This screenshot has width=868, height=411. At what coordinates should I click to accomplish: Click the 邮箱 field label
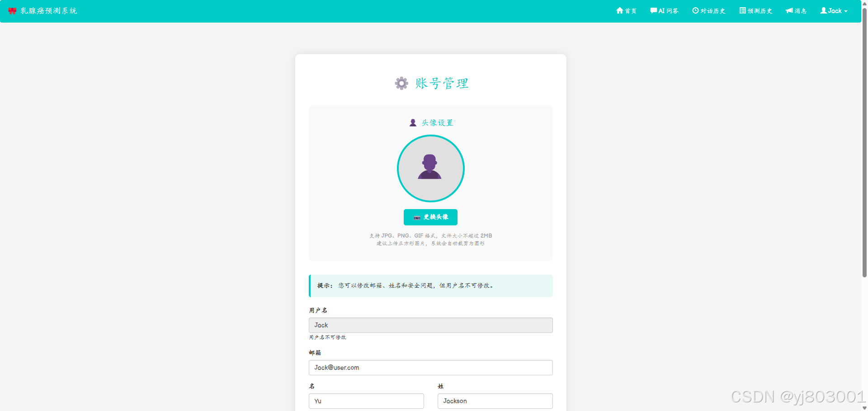(315, 353)
